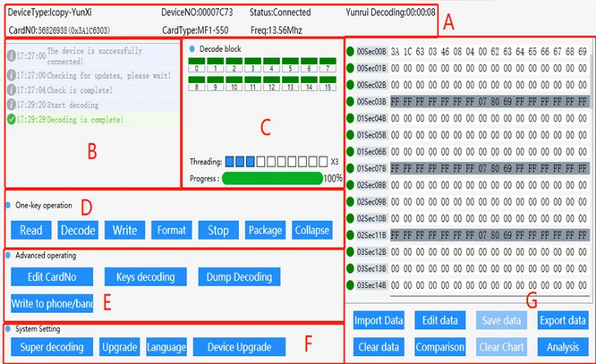Click the green indicator beside 00Sec00B
The image size is (596, 364).
click(x=351, y=52)
